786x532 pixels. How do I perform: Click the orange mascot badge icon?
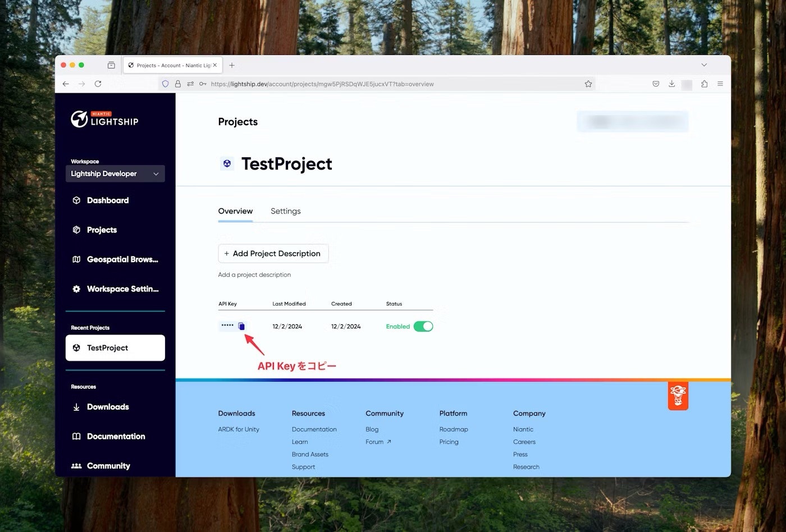point(678,396)
